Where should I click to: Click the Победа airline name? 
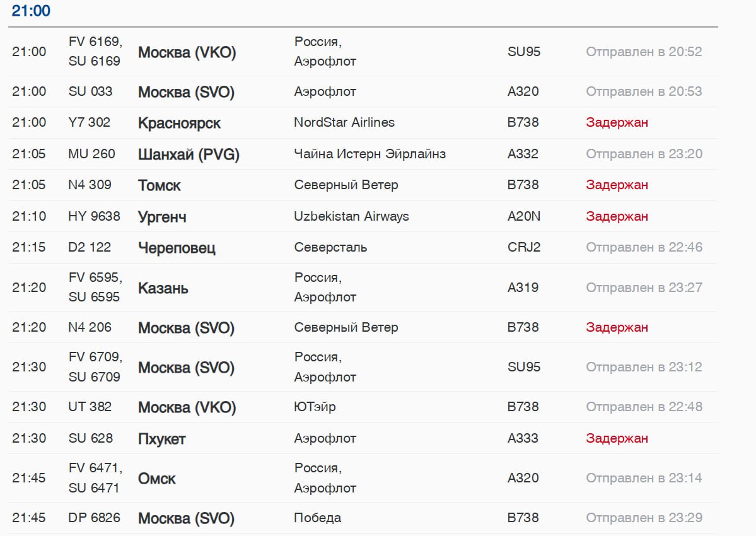click(x=317, y=518)
